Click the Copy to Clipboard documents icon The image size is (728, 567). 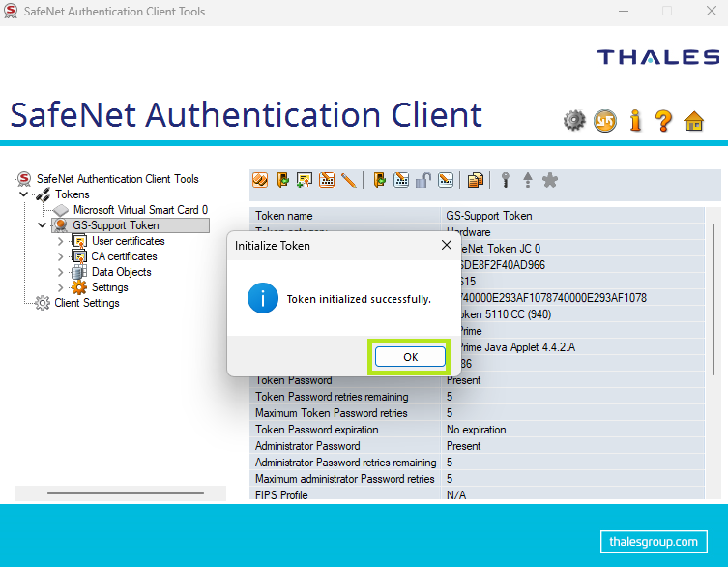tap(476, 180)
